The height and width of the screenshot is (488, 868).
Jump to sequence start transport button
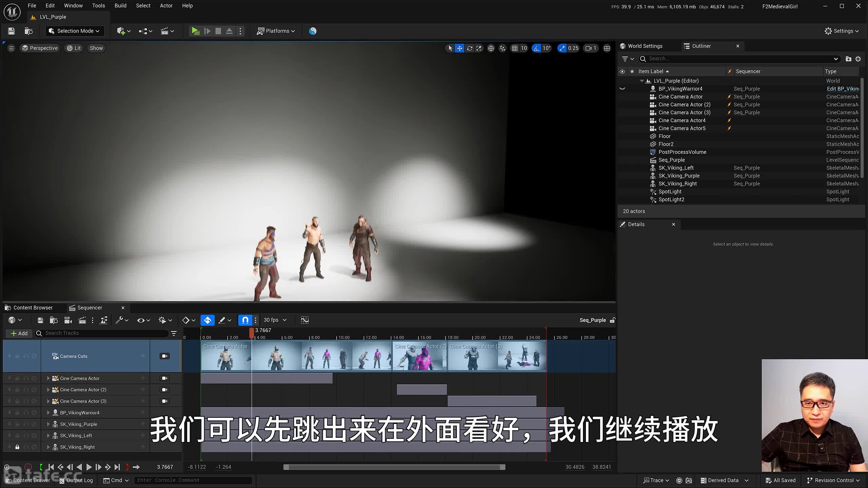51,467
